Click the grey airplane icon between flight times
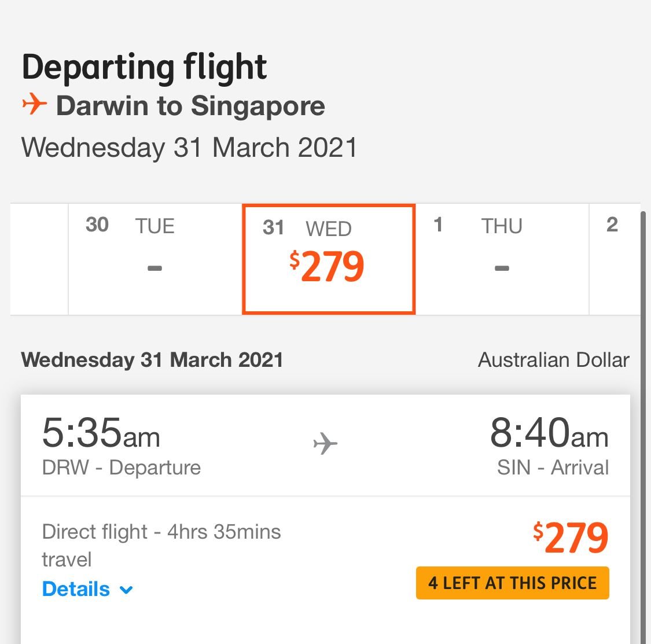The height and width of the screenshot is (644, 651). 325,443
